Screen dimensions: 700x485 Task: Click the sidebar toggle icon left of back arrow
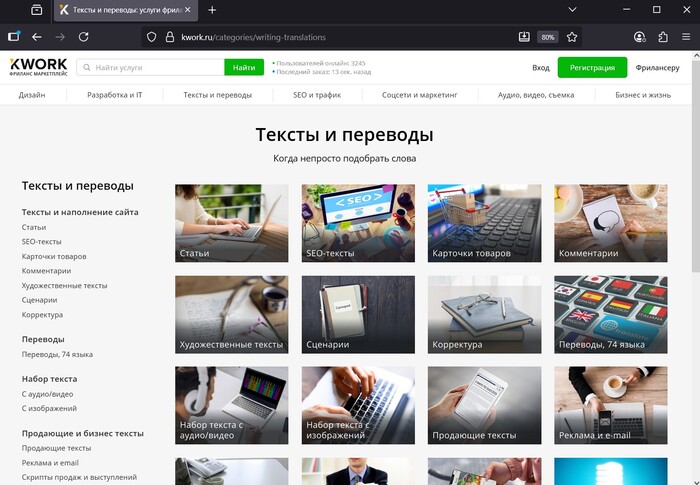click(14, 37)
